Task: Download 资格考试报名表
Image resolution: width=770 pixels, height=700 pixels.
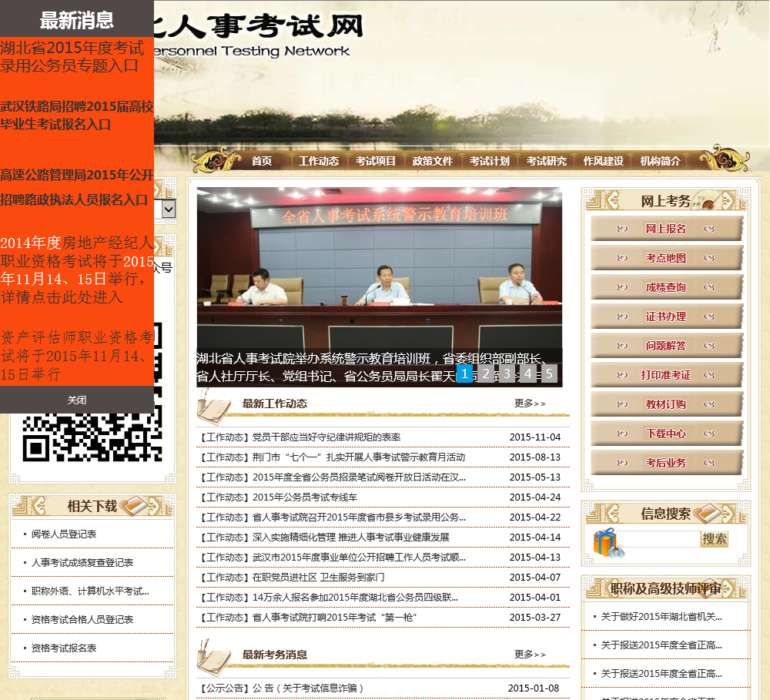Action: [64, 648]
